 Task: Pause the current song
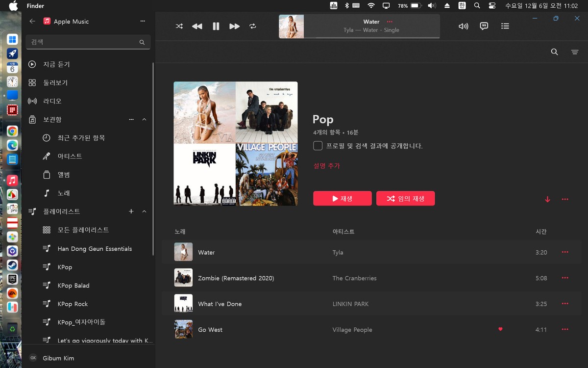pyautogui.click(x=216, y=26)
